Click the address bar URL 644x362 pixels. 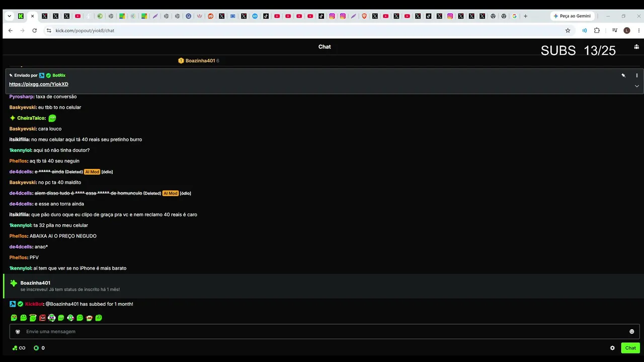[85, 31]
